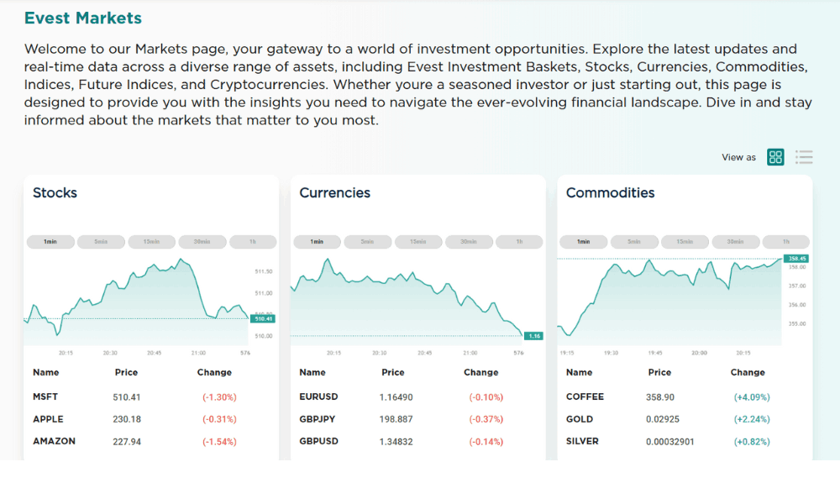840x504 pixels.
Task: Select 30min timeframe on Commodities chart
Action: 735,242
